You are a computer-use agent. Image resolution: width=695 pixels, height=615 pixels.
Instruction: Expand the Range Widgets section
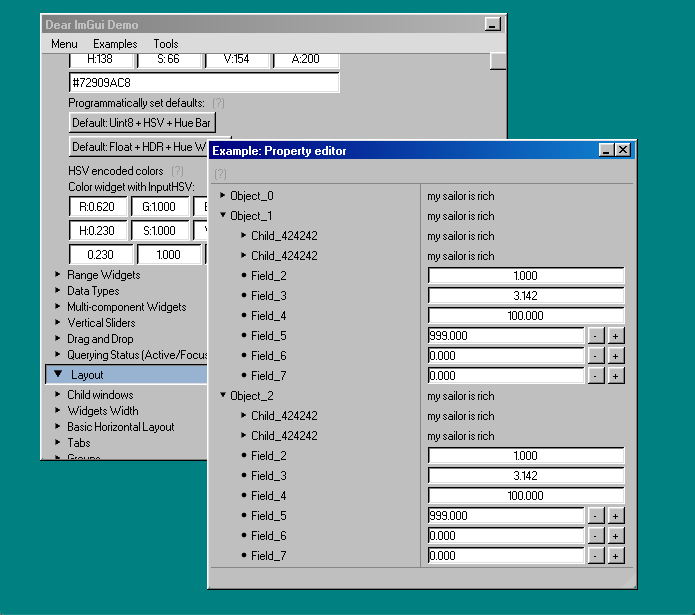point(58,275)
